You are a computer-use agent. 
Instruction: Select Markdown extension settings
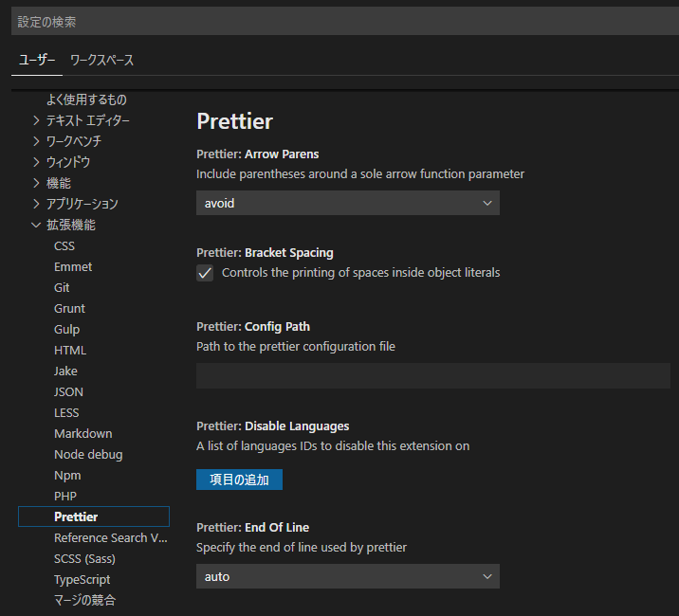point(83,433)
